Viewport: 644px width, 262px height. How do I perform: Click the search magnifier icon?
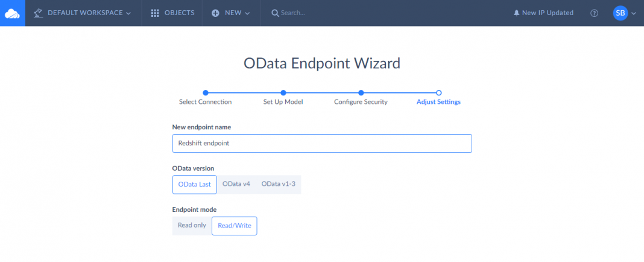click(275, 13)
